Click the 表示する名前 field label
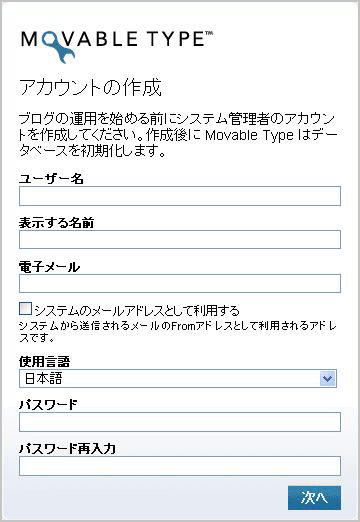This screenshot has height=522, width=360. click(x=56, y=222)
